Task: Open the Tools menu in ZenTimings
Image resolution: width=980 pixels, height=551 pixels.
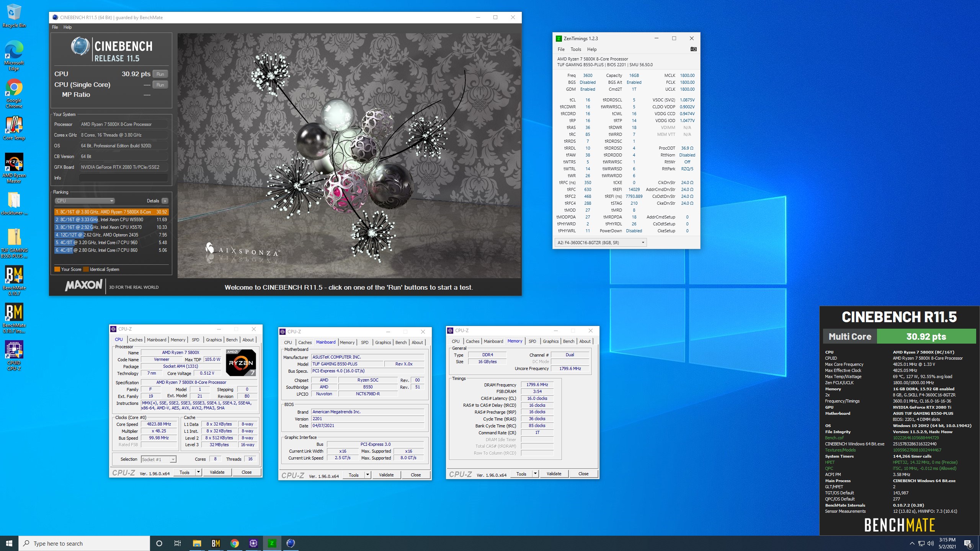Action: (x=576, y=49)
